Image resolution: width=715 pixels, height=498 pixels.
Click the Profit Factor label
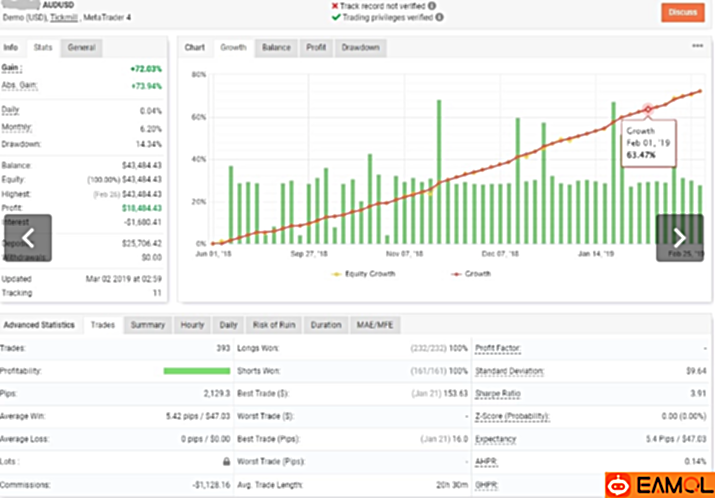coord(498,349)
